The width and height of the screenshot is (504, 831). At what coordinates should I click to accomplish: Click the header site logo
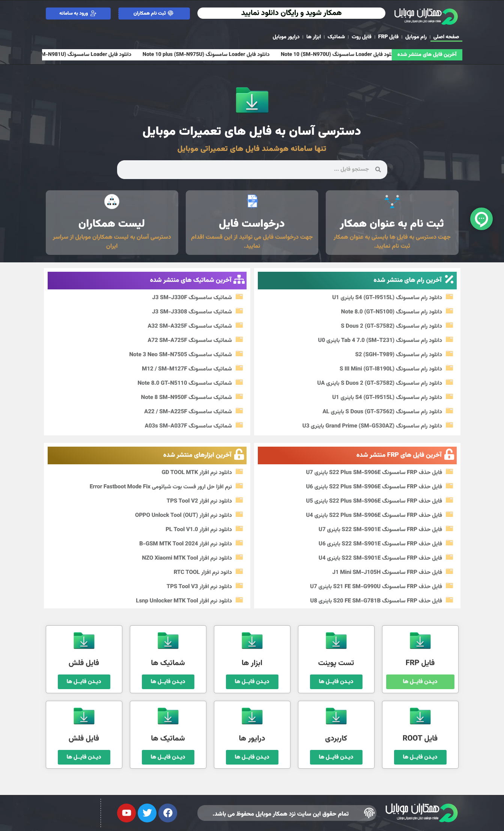click(426, 16)
